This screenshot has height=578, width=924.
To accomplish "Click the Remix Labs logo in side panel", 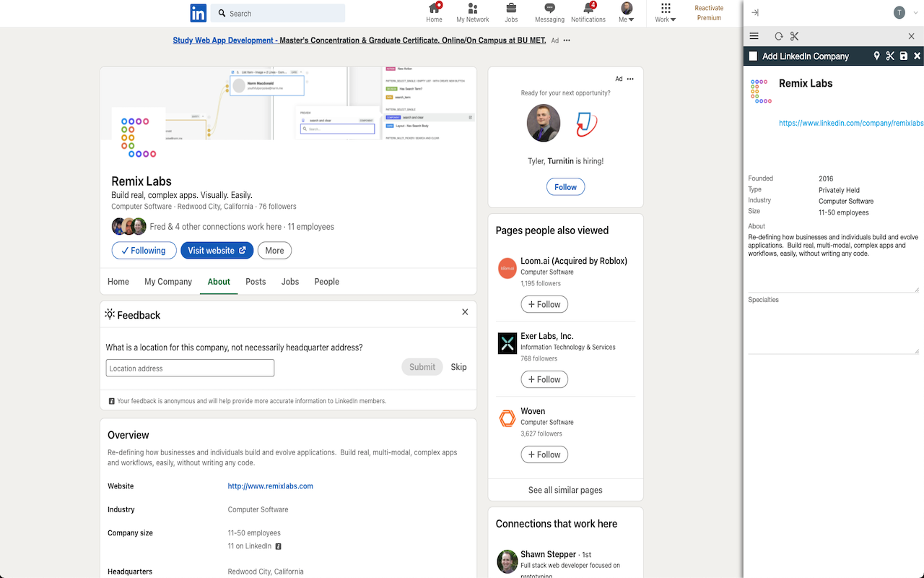I will tap(761, 91).
